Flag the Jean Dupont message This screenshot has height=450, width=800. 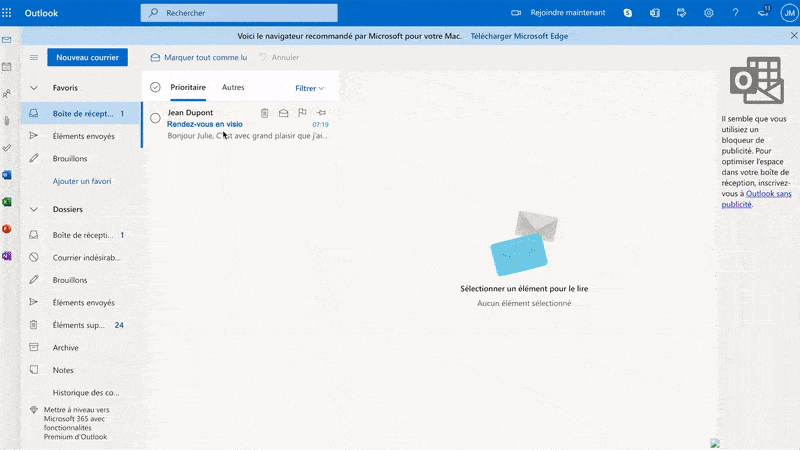[302, 113]
